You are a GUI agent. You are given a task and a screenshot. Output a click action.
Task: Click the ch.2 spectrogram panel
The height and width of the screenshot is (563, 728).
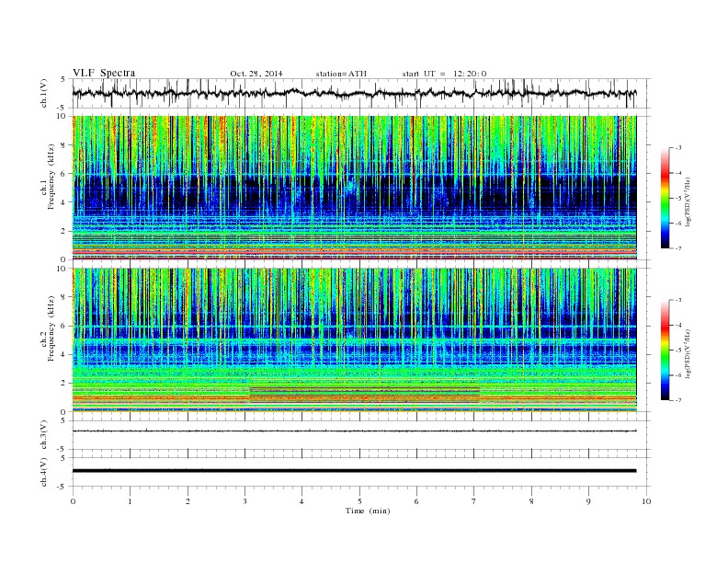click(x=354, y=340)
